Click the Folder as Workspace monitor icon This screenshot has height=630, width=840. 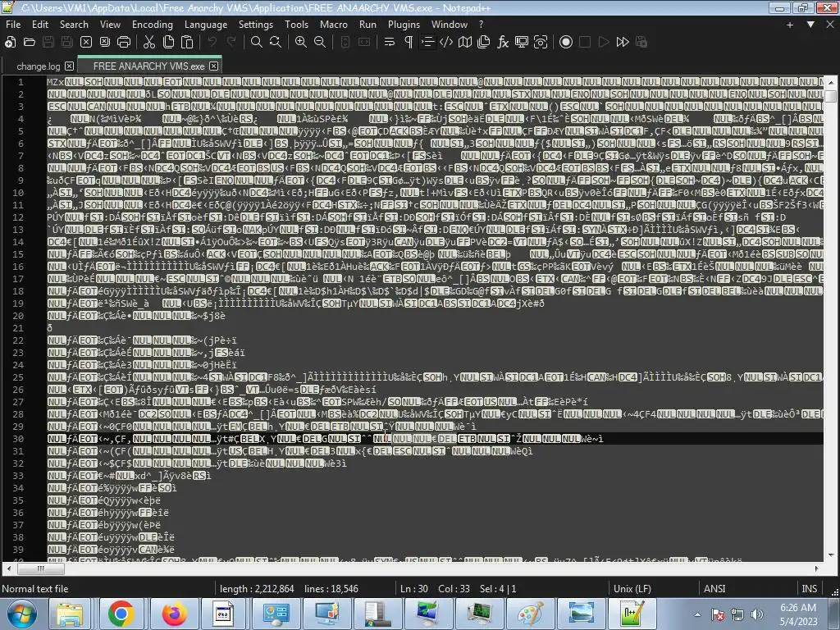pos(521,43)
